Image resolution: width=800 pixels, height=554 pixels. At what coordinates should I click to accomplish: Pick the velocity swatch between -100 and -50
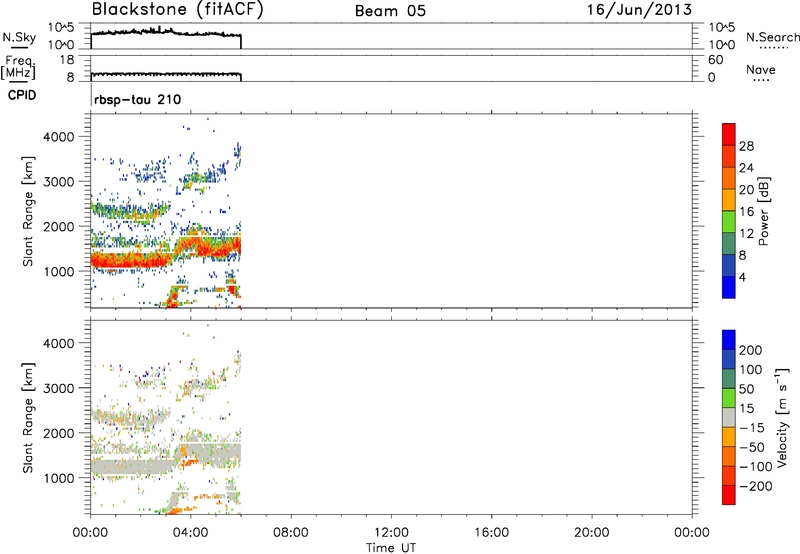(x=729, y=456)
